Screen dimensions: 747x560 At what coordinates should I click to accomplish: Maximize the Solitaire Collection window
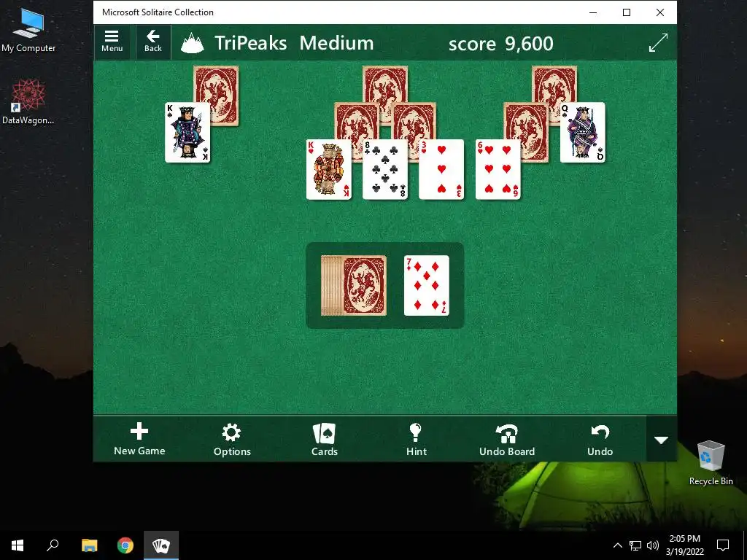click(x=627, y=12)
